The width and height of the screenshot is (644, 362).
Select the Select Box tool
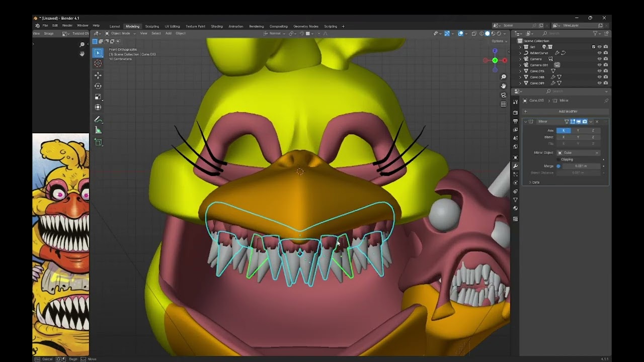click(98, 53)
